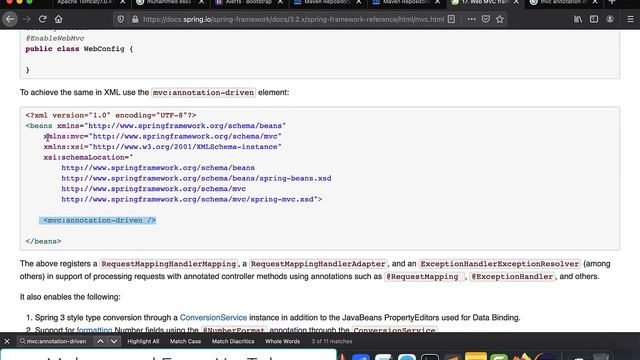Screen dimensions: 640x360
Task: Click the @ExceptionHandler code term
Action: point(512,277)
